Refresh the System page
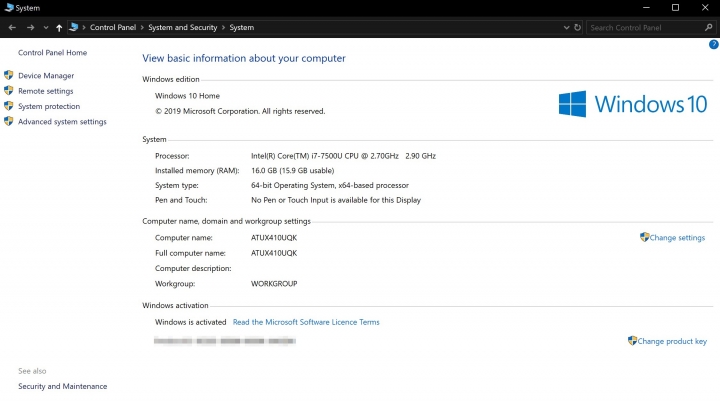The image size is (720, 402). [577, 28]
